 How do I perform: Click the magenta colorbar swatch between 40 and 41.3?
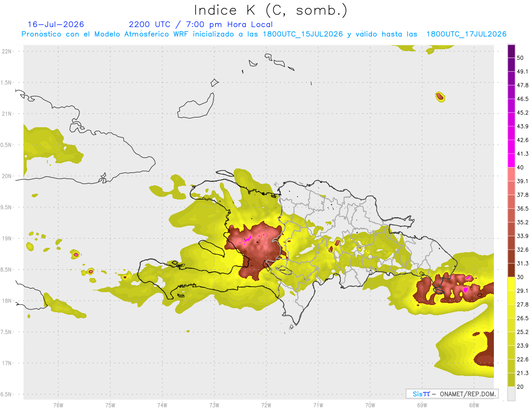click(511, 160)
